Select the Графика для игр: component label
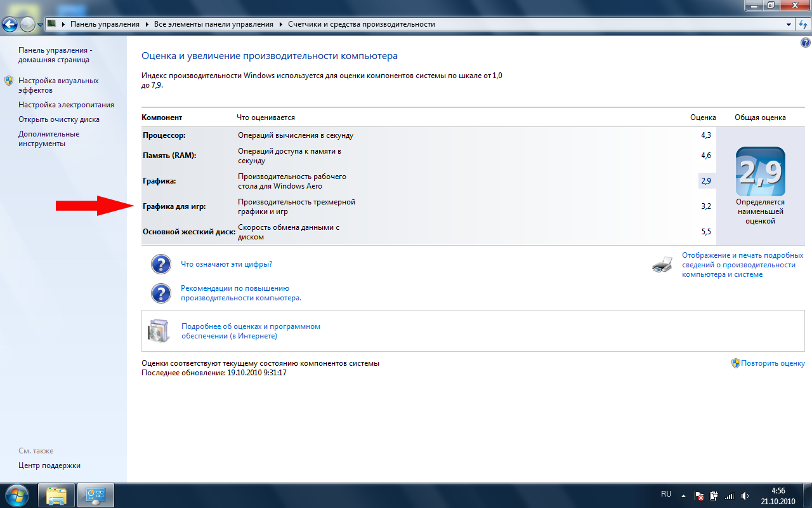The height and width of the screenshot is (508, 812). pyautogui.click(x=174, y=206)
